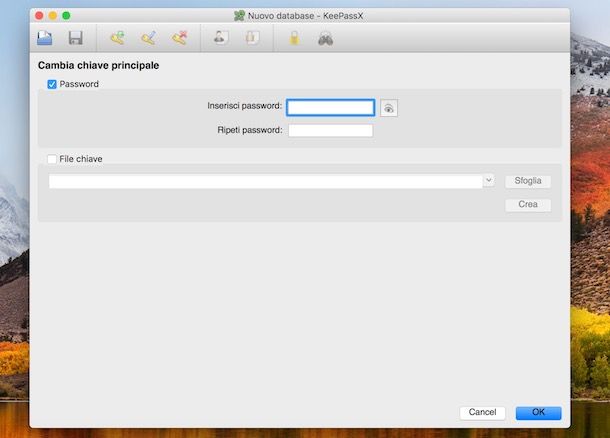Copy password to clipboard icon
The height and width of the screenshot is (438, 610).
point(252,38)
